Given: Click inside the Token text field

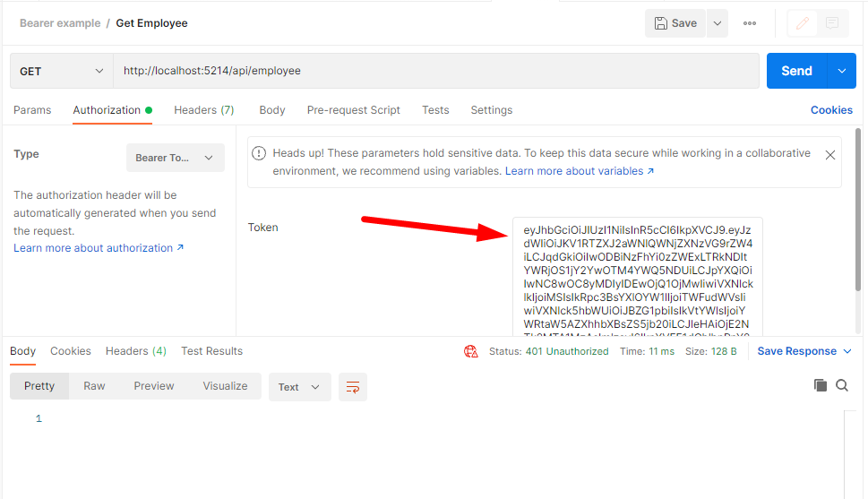Looking at the screenshot, I should (x=637, y=278).
